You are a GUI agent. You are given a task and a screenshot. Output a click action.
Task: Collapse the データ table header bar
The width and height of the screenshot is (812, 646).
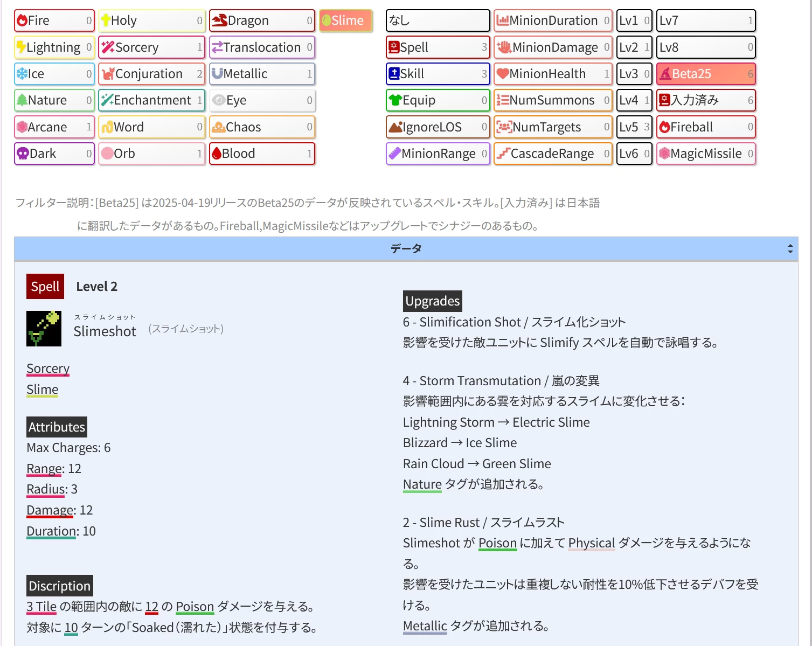[406, 248]
